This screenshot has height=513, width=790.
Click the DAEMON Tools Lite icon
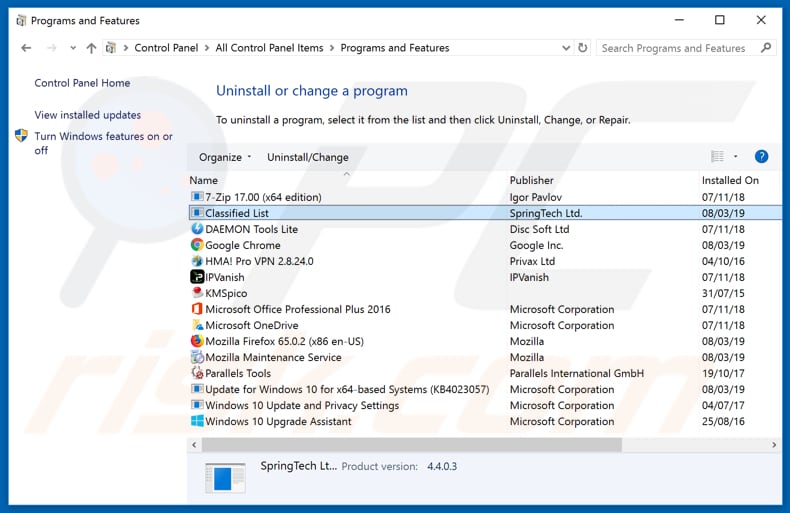click(x=197, y=229)
